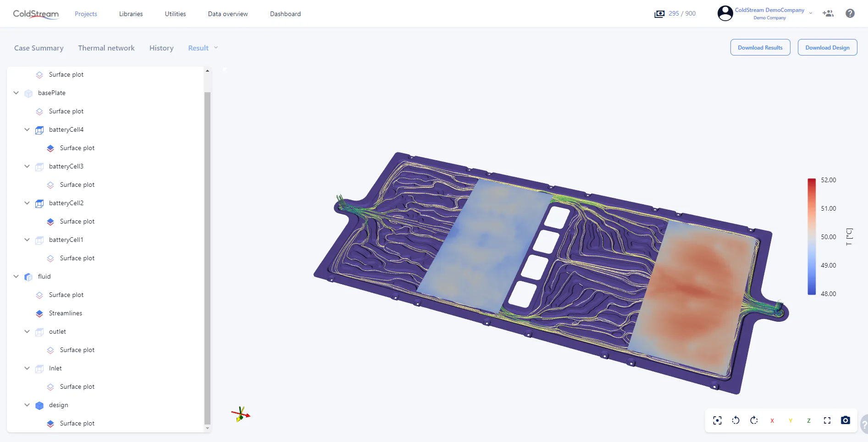
Task: Click the batteryCell4 region icon
Action: (39, 130)
